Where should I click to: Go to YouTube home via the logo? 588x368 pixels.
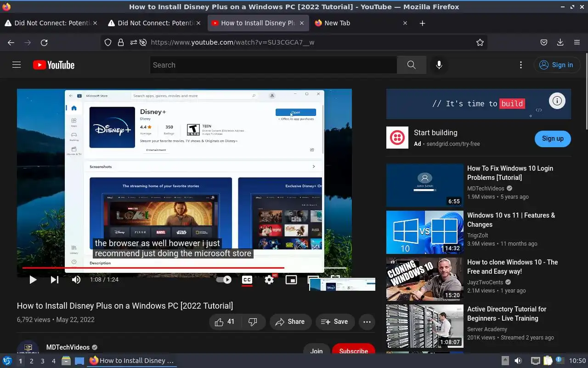coord(54,65)
